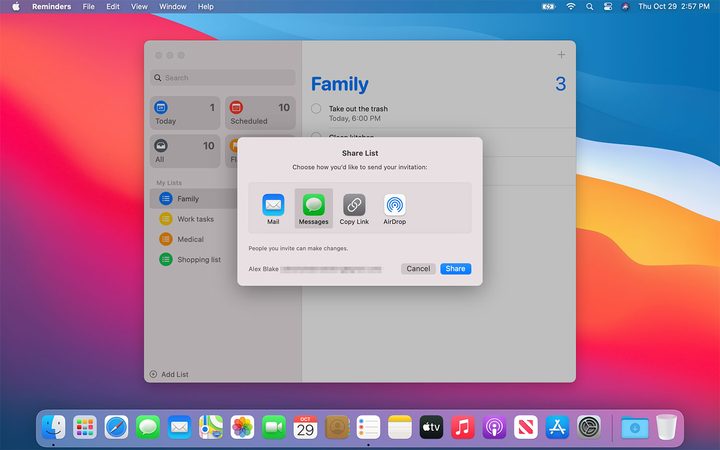Viewport: 720px width, 450px height.
Task: Click the Take out the trash reminder text
Action: pyautogui.click(x=358, y=109)
